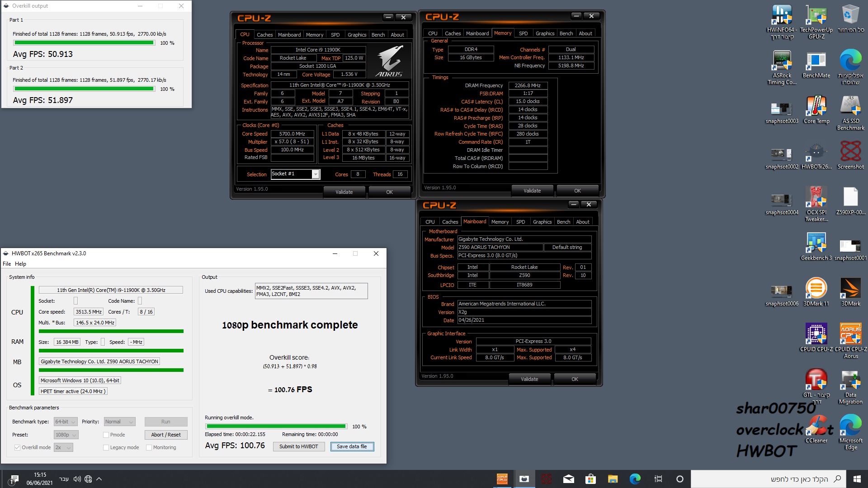Click taskbar clock showing 15:15
The height and width of the screenshot is (488, 868).
click(x=40, y=479)
